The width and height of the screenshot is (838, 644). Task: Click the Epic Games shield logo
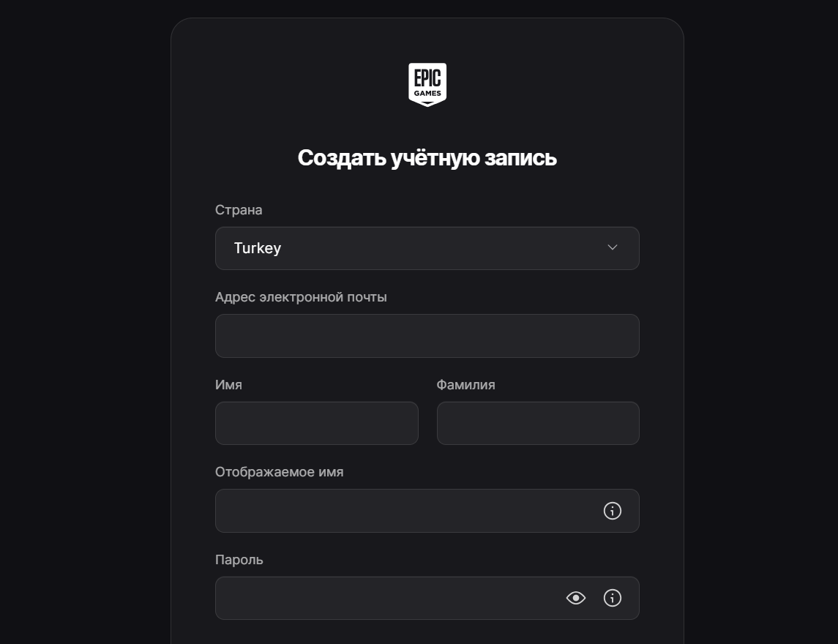pyautogui.click(x=427, y=84)
